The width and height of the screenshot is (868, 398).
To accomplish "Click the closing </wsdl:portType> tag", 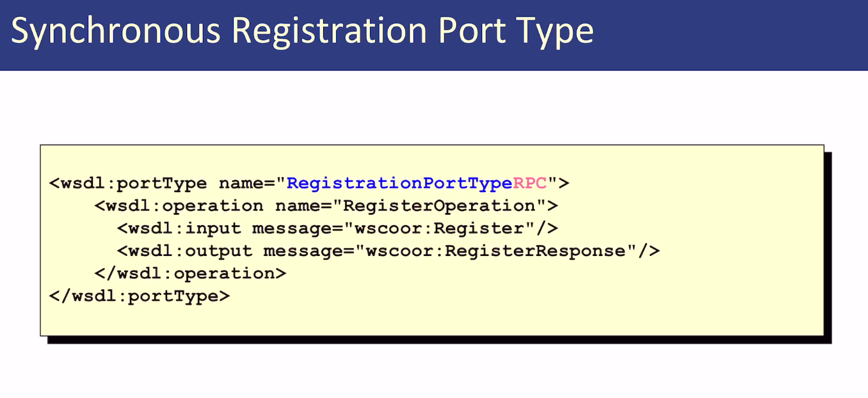I will pos(139,296).
